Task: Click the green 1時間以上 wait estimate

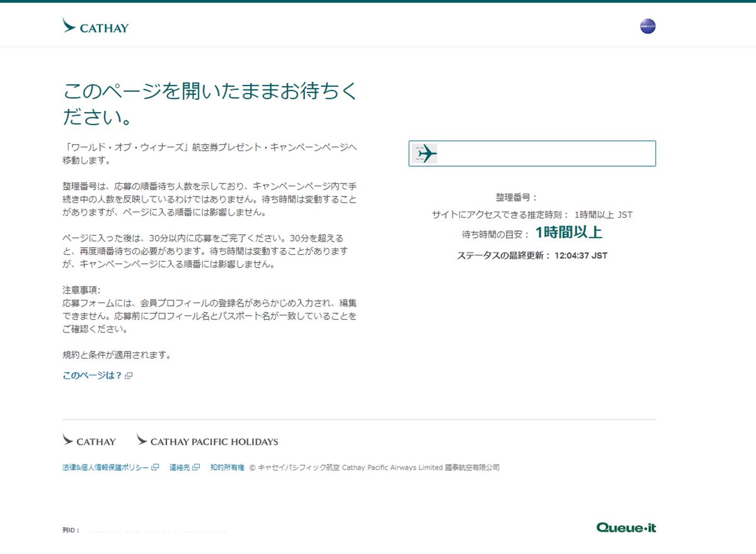Action: tap(569, 232)
